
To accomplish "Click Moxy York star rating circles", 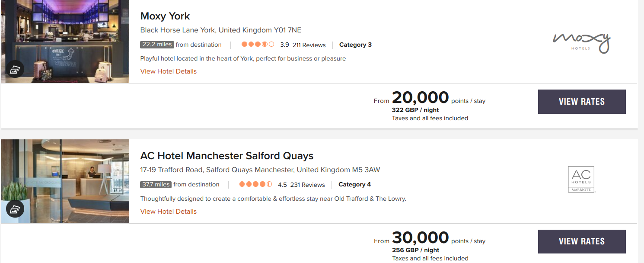I will [x=258, y=45].
